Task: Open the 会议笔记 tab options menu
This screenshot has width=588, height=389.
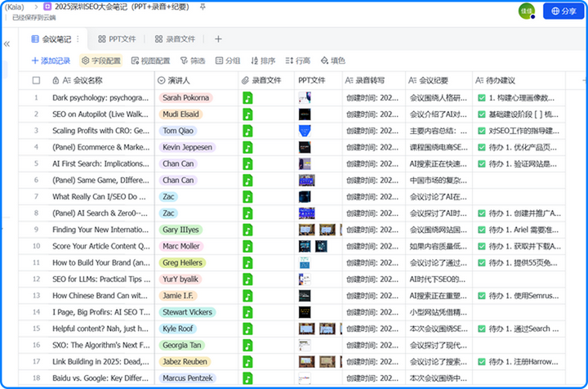Action: [78, 39]
